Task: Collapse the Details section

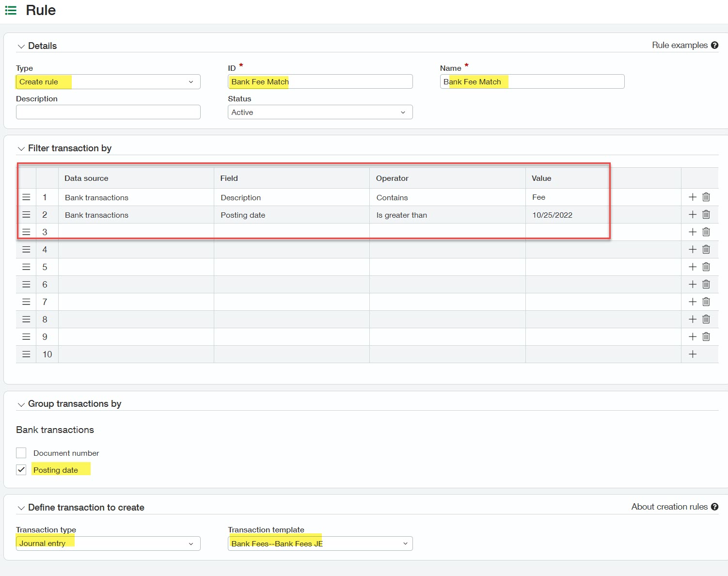Action: pos(21,46)
